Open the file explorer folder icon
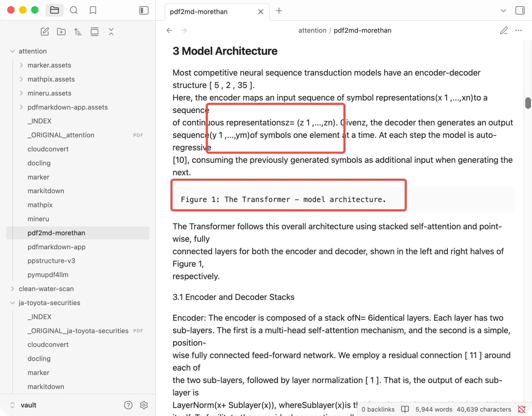The image size is (532, 416). click(x=55, y=10)
